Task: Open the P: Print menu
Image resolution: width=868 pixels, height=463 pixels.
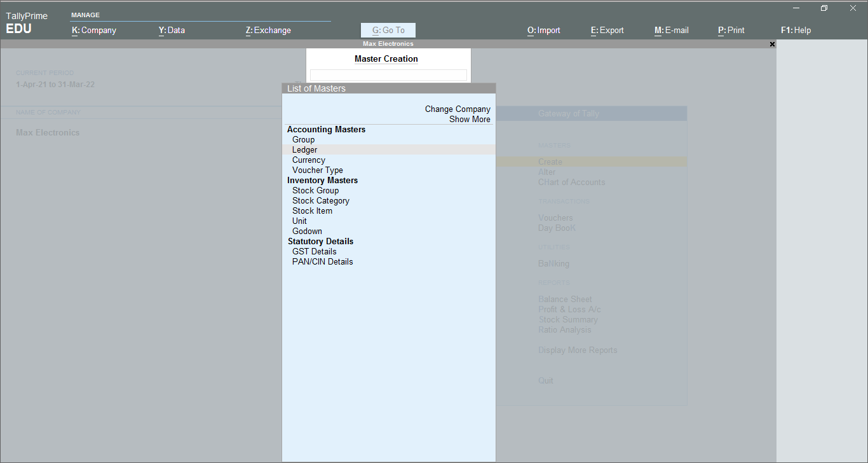Action: (x=731, y=30)
